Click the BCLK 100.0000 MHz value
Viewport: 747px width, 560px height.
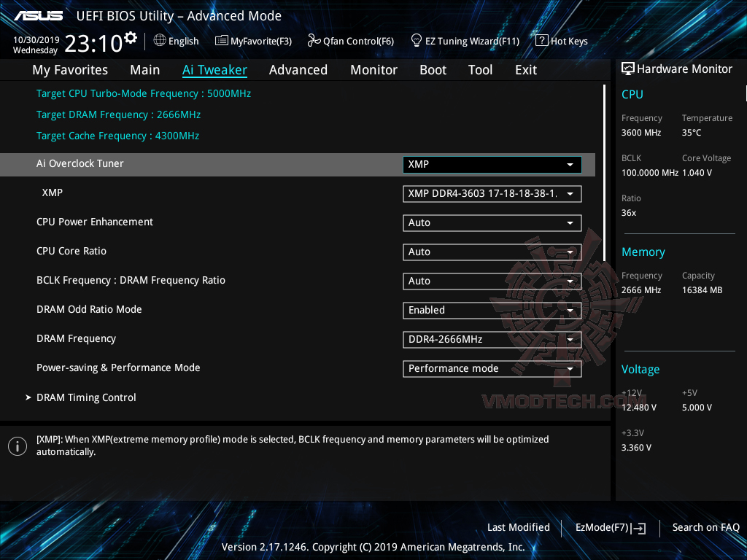650,173
